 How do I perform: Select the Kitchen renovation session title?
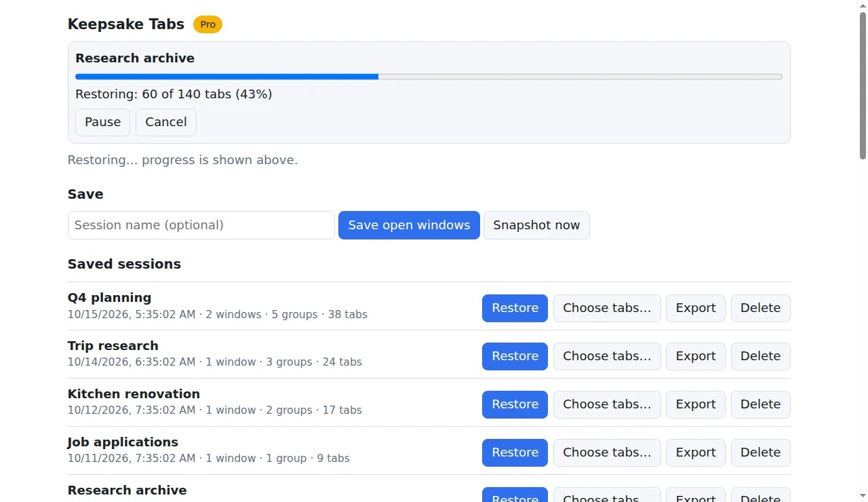(x=134, y=394)
